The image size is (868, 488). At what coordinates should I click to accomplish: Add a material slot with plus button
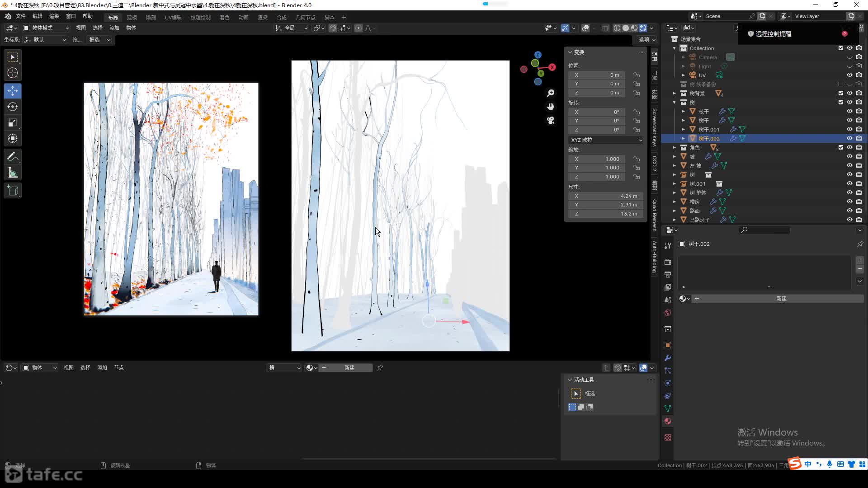click(x=859, y=261)
